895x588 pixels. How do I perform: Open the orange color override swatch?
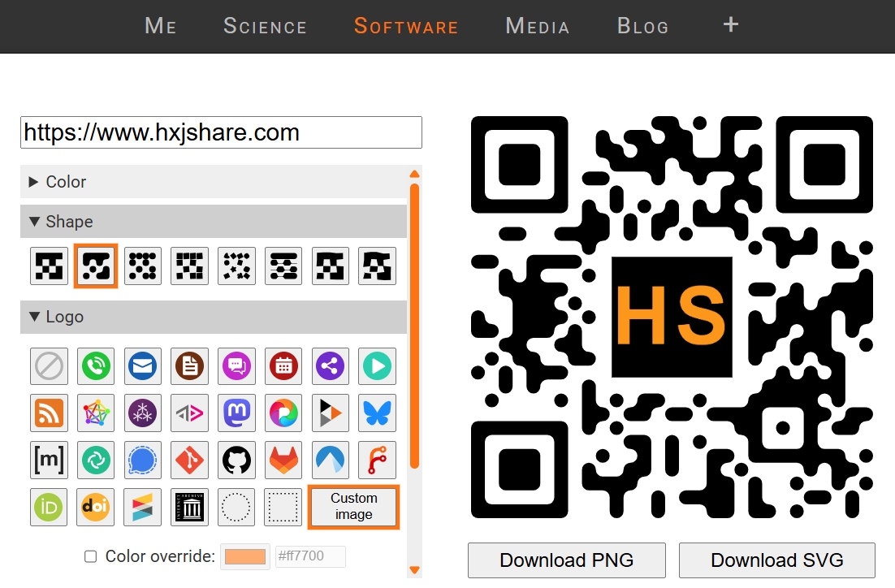(245, 556)
